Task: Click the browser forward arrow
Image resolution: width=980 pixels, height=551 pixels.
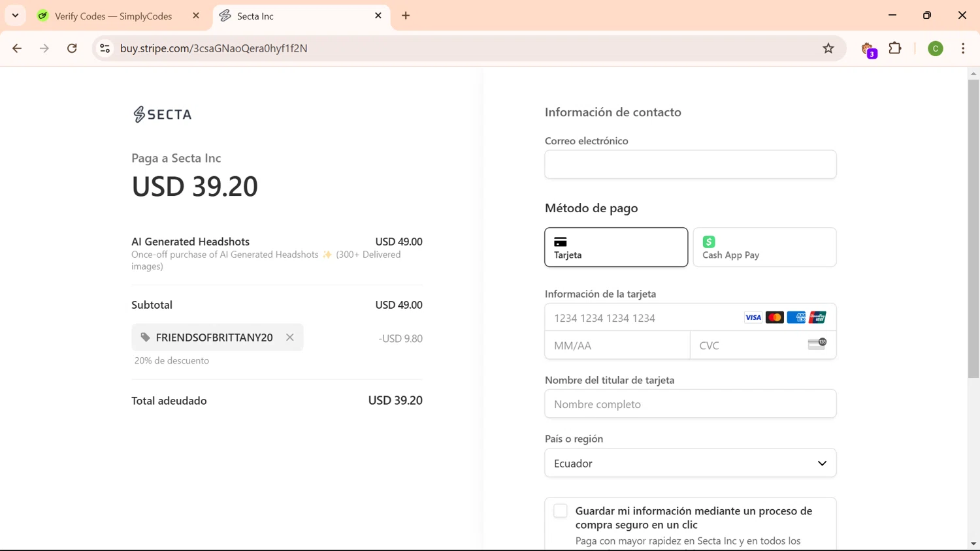Action: [x=44, y=48]
